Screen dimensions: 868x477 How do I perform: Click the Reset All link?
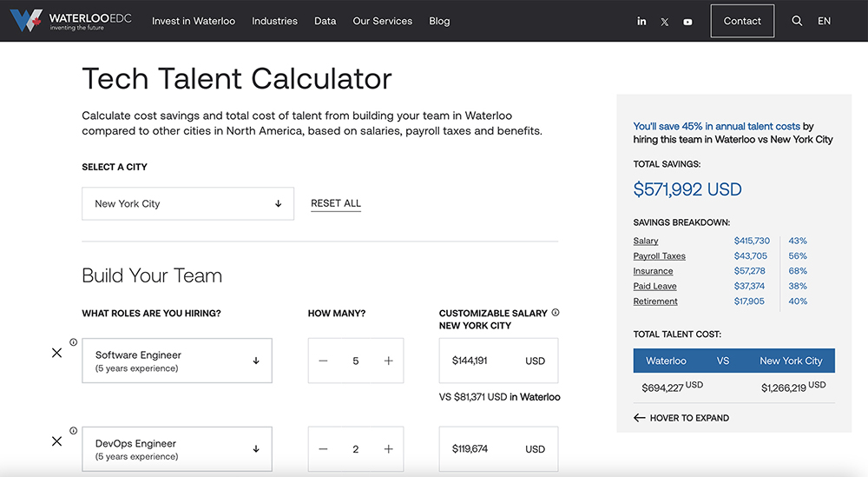[336, 203]
